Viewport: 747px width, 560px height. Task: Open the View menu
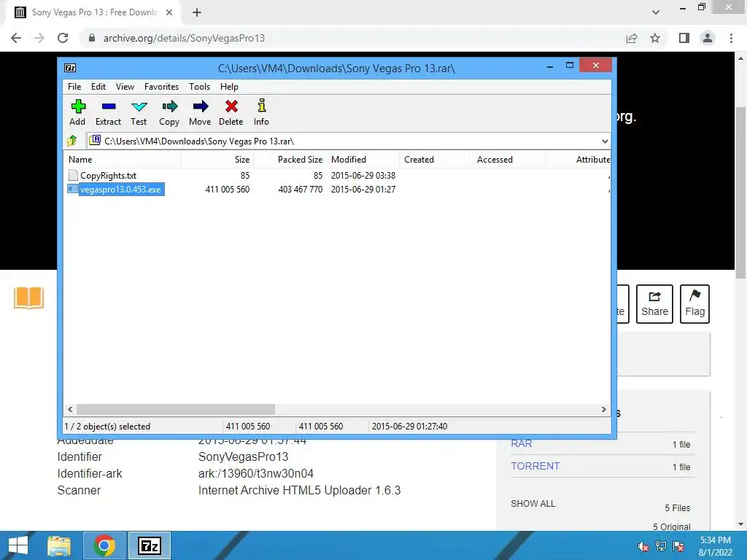[125, 87]
